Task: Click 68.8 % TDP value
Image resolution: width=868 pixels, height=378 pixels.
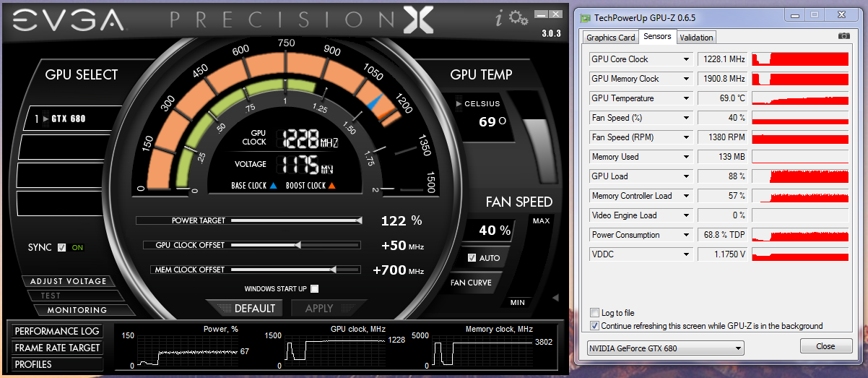Action: pyautogui.click(x=722, y=235)
